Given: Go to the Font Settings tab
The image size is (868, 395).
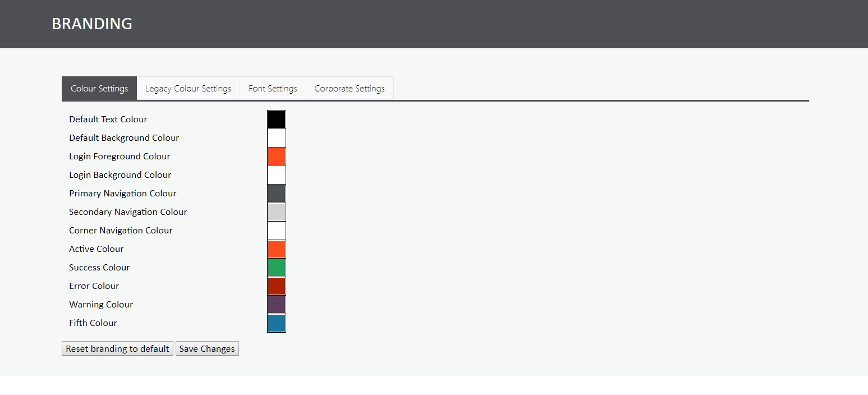Looking at the screenshot, I should 273,89.
